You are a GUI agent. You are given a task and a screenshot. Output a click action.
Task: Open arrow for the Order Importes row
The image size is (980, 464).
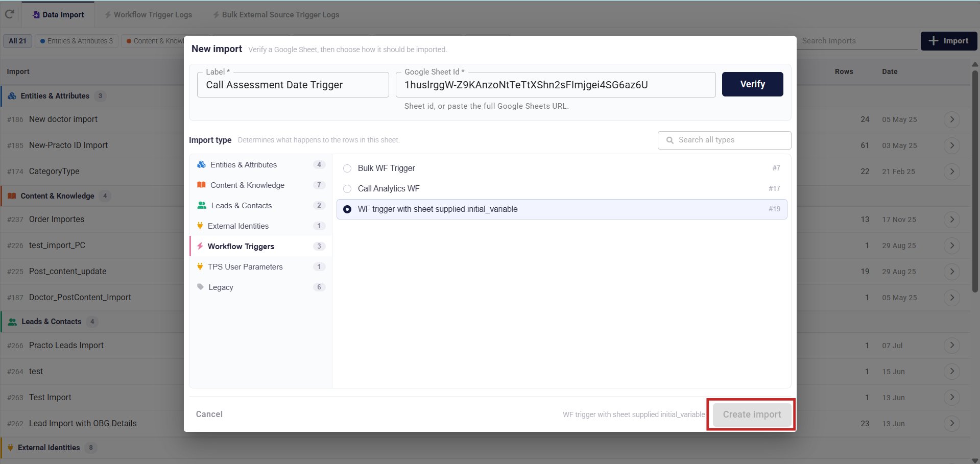pyautogui.click(x=951, y=219)
